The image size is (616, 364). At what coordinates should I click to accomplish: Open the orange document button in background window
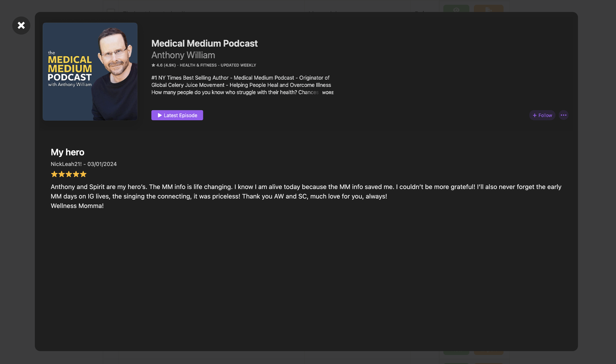489,9
